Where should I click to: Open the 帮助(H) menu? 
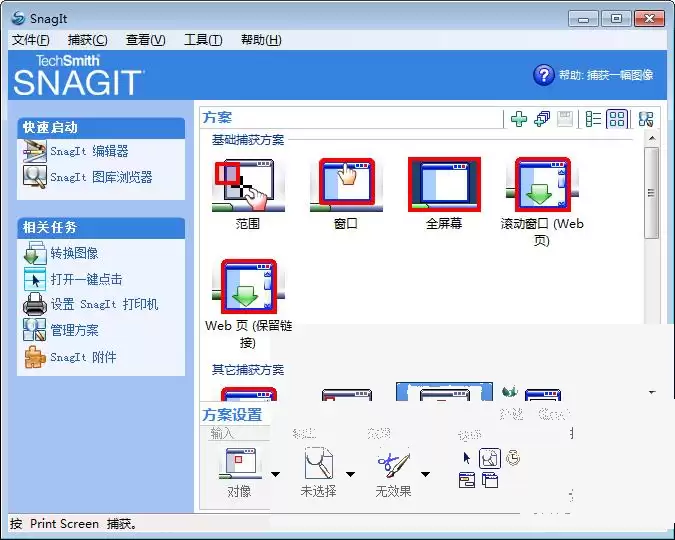pyautogui.click(x=261, y=40)
